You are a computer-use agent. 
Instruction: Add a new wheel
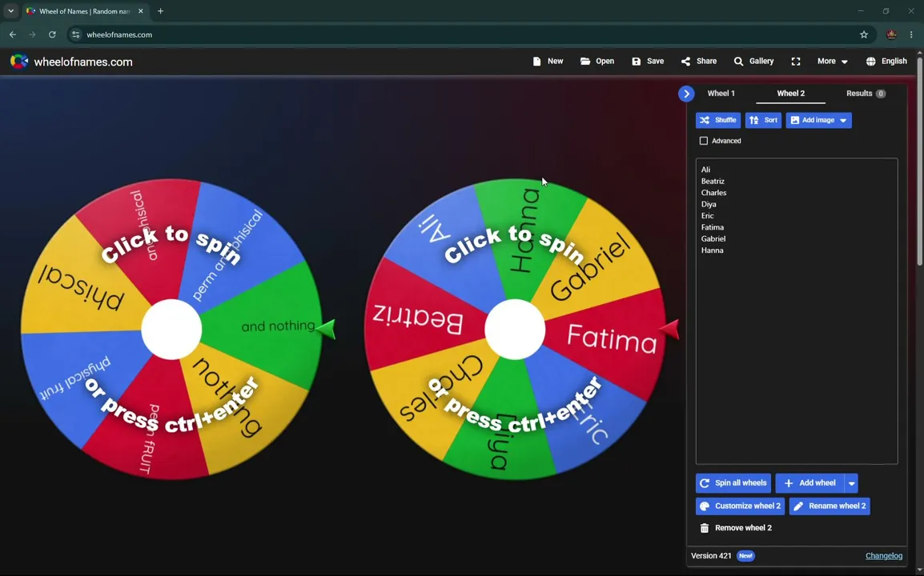[810, 483]
